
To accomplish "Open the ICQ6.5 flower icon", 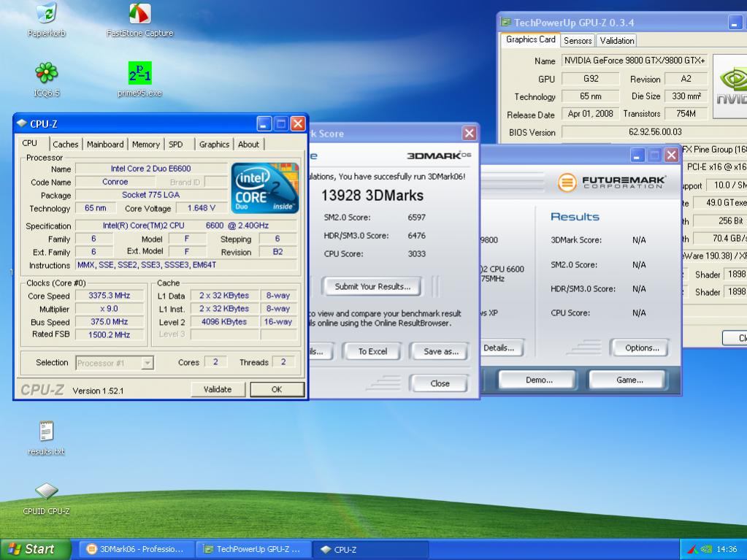I will [x=46, y=73].
